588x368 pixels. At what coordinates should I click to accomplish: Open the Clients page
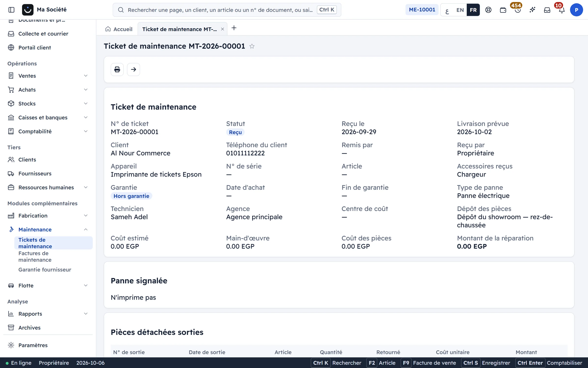48,160
